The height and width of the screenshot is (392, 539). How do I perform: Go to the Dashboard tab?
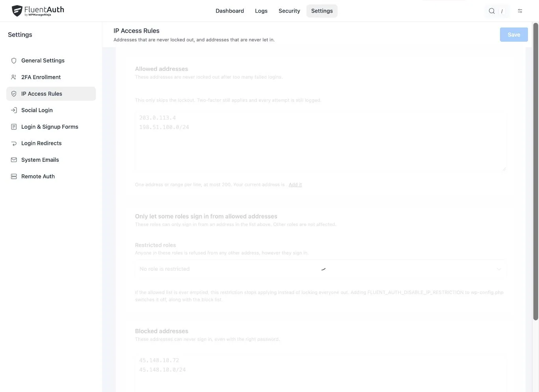[x=230, y=11]
